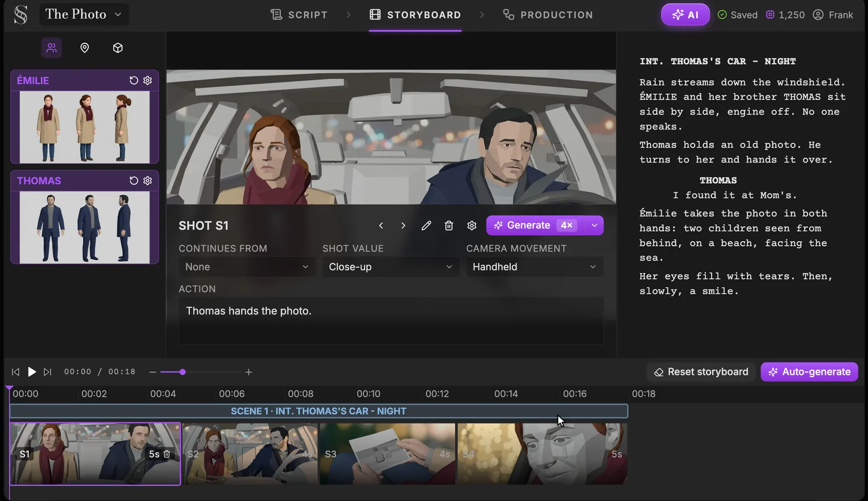This screenshot has height=501, width=868.
Task: Open the Camera Movement dropdown
Action: click(x=534, y=267)
